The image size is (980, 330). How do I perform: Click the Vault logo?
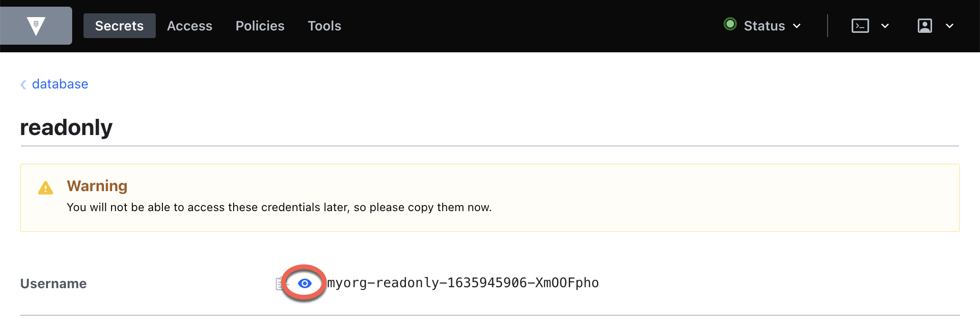pyautogui.click(x=36, y=26)
